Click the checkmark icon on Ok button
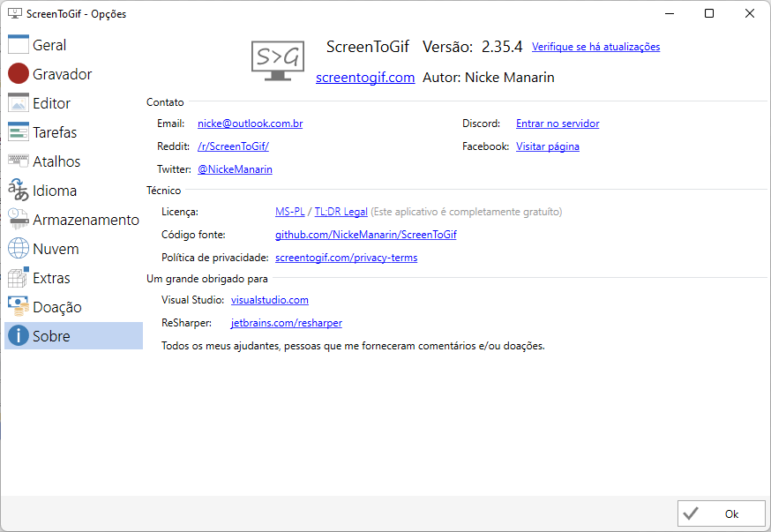771x532 pixels. (x=691, y=513)
